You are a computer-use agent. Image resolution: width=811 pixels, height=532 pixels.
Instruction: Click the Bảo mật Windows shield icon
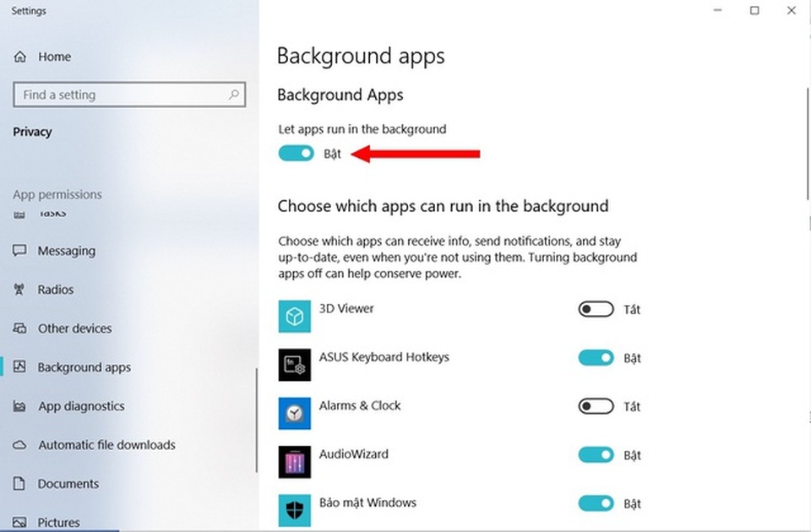[x=294, y=510]
